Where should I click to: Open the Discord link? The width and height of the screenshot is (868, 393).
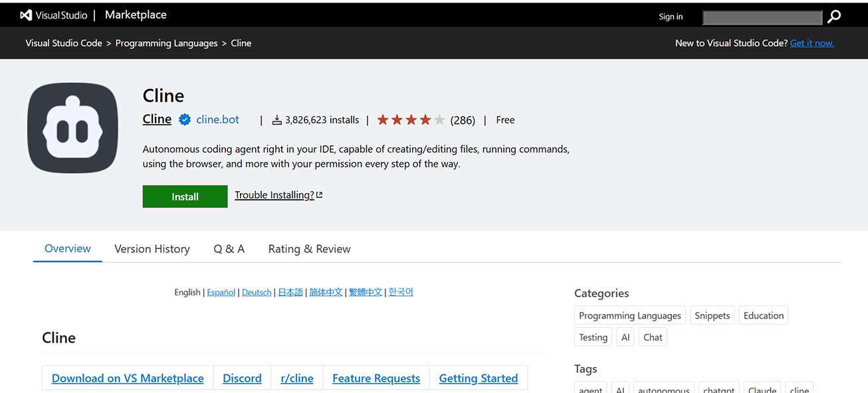pyautogui.click(x=242, y=378)
